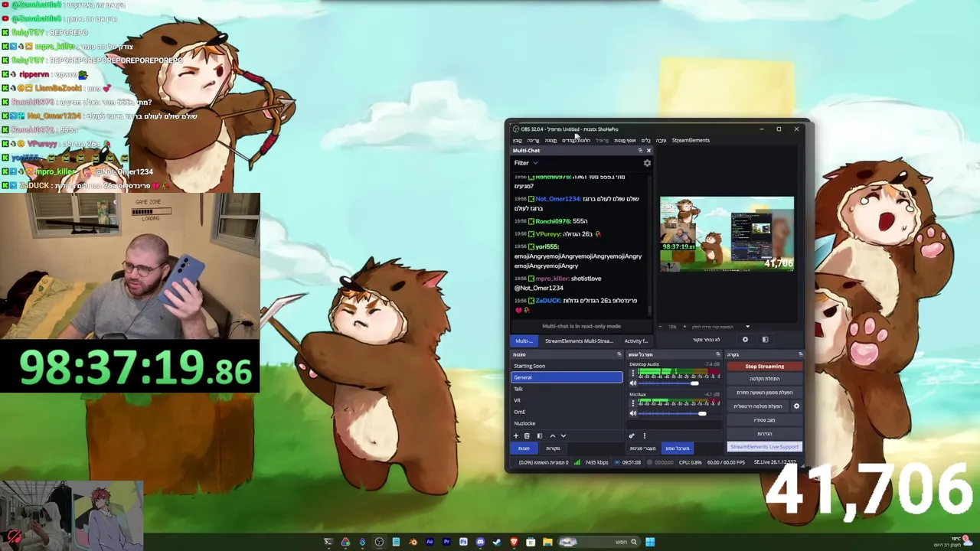Move scene down with the down arrow
The width and height of the screenshot is (980, 551).
tap(563, 435)
